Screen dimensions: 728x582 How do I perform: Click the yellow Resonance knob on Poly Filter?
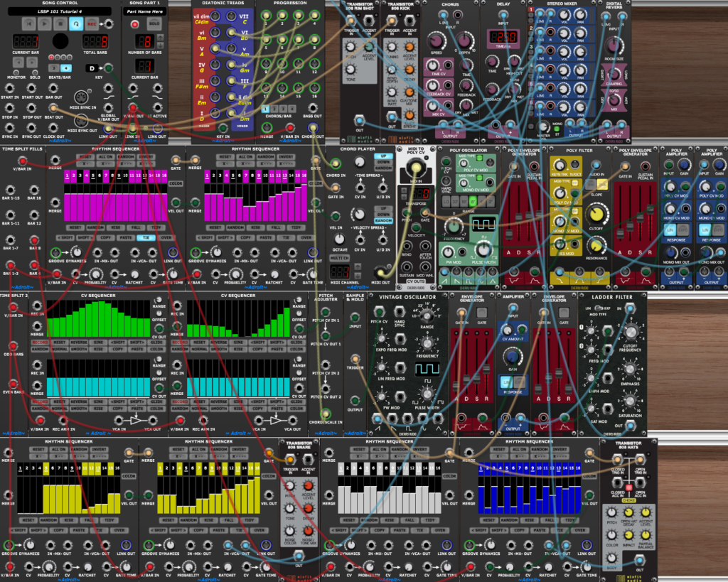596,245
